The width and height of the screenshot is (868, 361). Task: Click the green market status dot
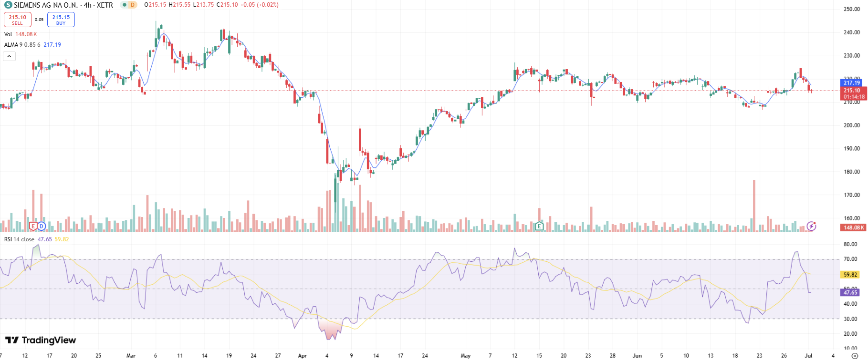click(x=124, y=5)
